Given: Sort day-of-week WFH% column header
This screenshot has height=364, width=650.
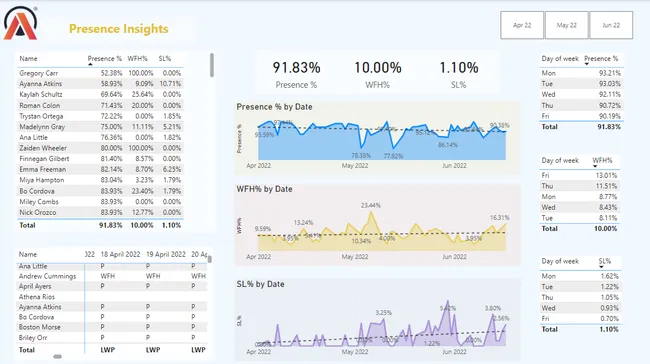Looking at the screenshot, I should click(602, 160).
